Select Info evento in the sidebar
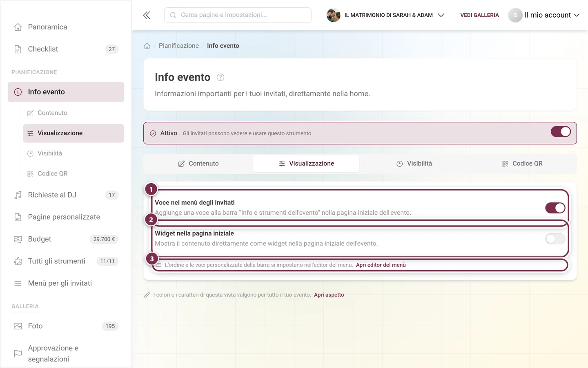The image size is (588, 368). coord(66,92)
